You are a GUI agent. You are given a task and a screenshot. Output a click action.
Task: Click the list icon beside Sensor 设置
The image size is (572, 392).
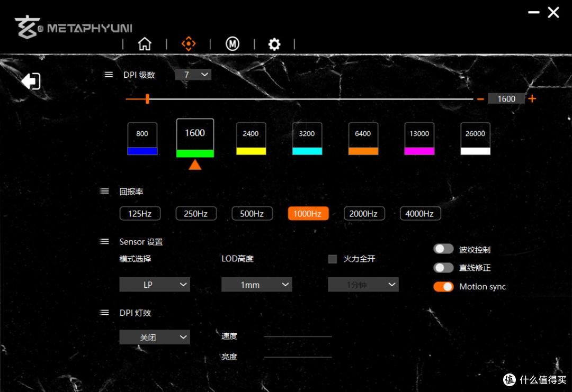click(104, 242)
